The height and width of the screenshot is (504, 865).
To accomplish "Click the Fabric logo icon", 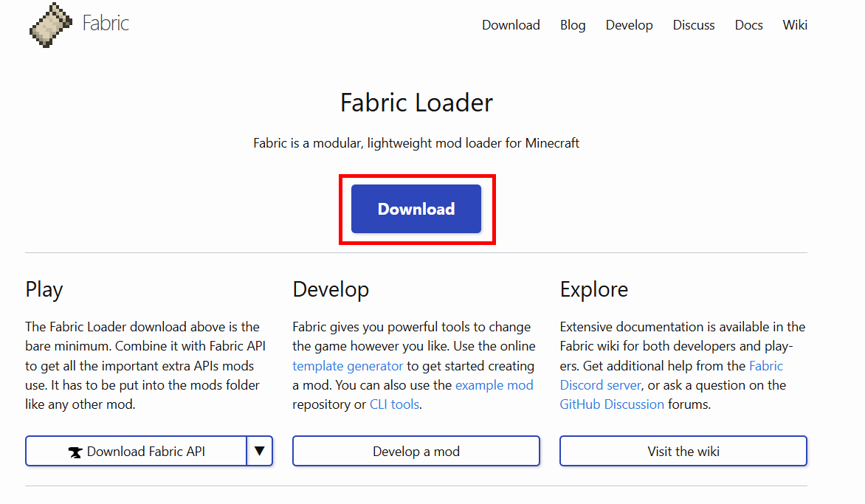I will (x=51, y=25).
